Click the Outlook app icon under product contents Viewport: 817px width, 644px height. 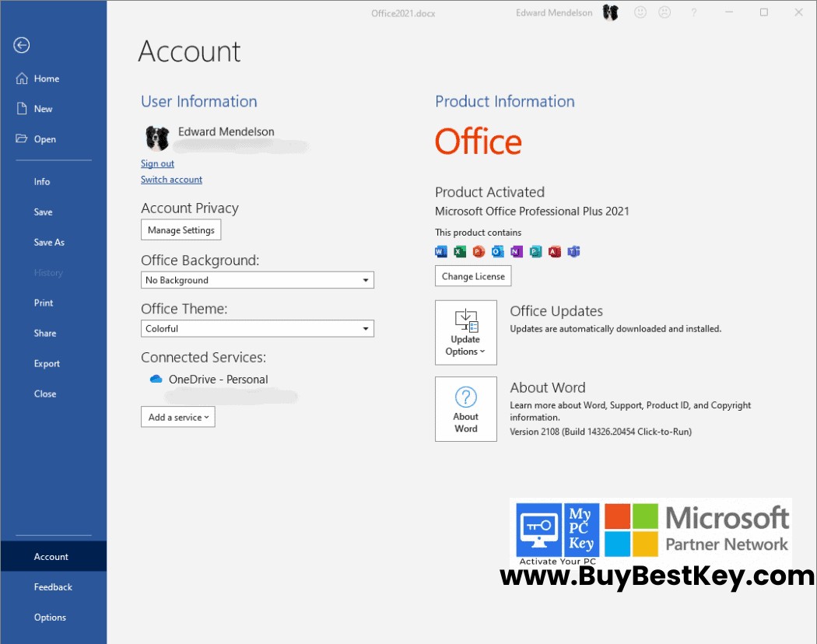point(498,252)
